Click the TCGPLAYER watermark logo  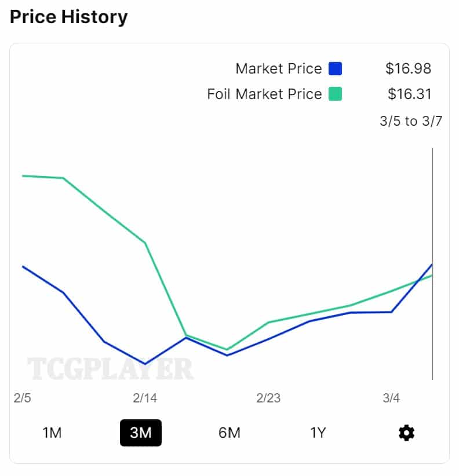(x=110, y=369)
